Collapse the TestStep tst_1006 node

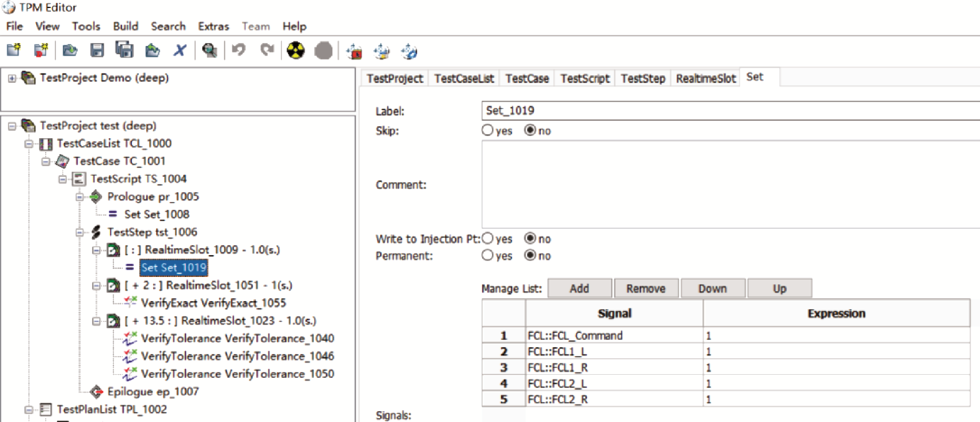[80, 233]
